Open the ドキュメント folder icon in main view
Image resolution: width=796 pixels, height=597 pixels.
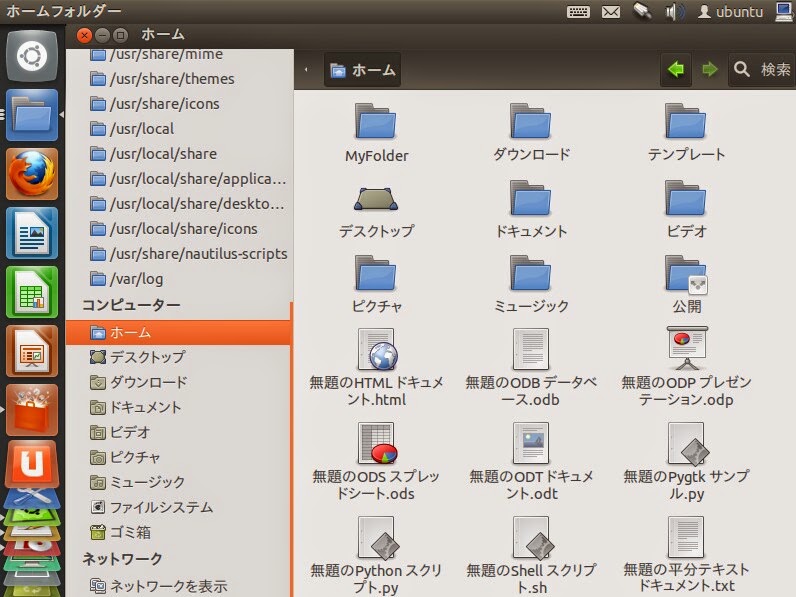coord(530,198)
